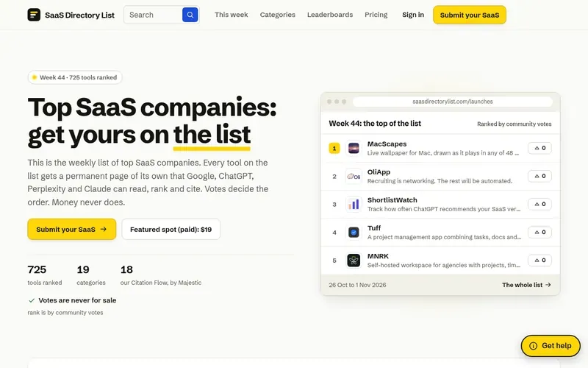Upvote MNRK

[x=539, y=261]
